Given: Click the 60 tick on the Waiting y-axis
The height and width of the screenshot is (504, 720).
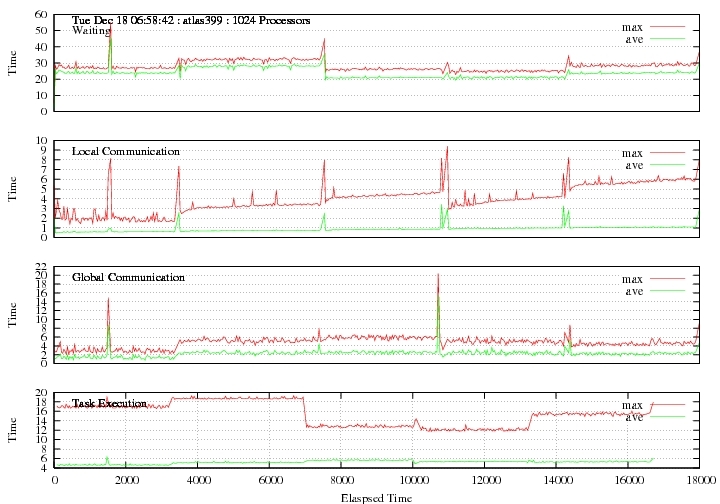Looking at the screenshot, I should tap(41, 14).
